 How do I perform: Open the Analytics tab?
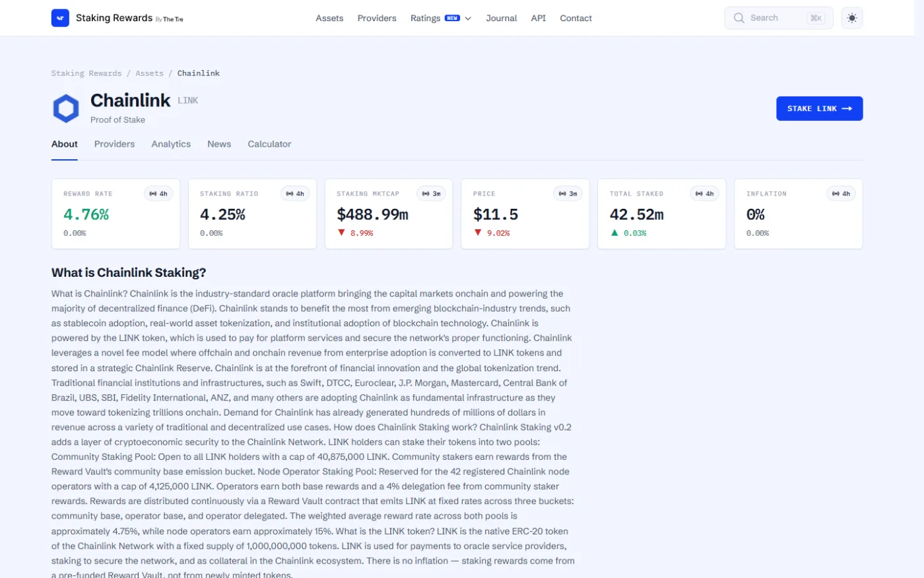point(171,144)
